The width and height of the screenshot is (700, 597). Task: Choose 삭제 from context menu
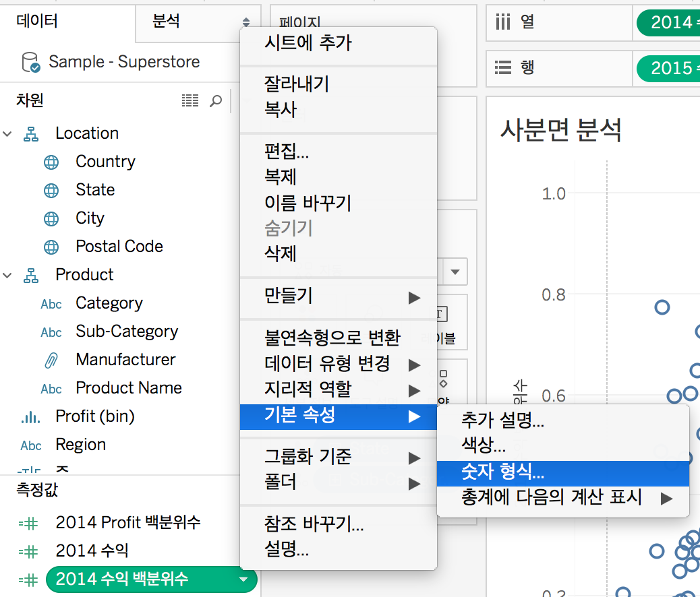pos(339,254)
